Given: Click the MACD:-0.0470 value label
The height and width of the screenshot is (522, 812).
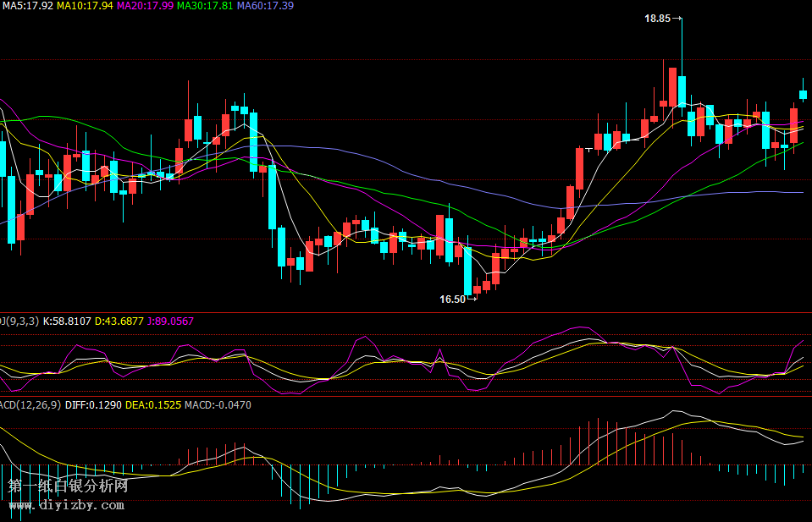Looking at the screenshot, I should (x=217, y=405).
